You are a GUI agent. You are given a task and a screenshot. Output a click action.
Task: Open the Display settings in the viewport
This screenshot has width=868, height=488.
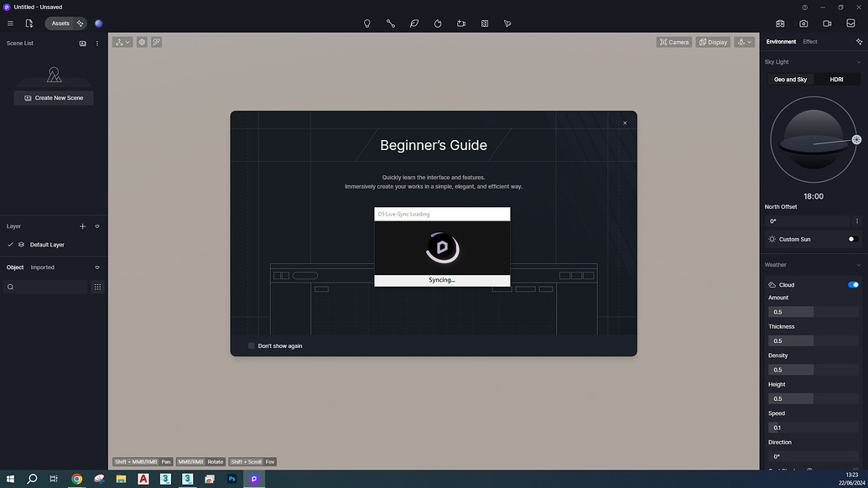712,41
